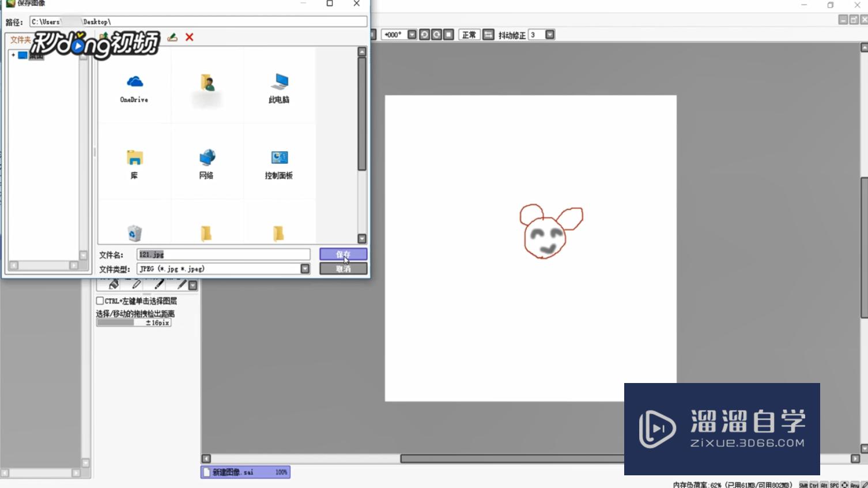The width and height of the screenshot is (868, 488).
Task: Open the 网络 (Network) location
Action: [x=207, y=164]
